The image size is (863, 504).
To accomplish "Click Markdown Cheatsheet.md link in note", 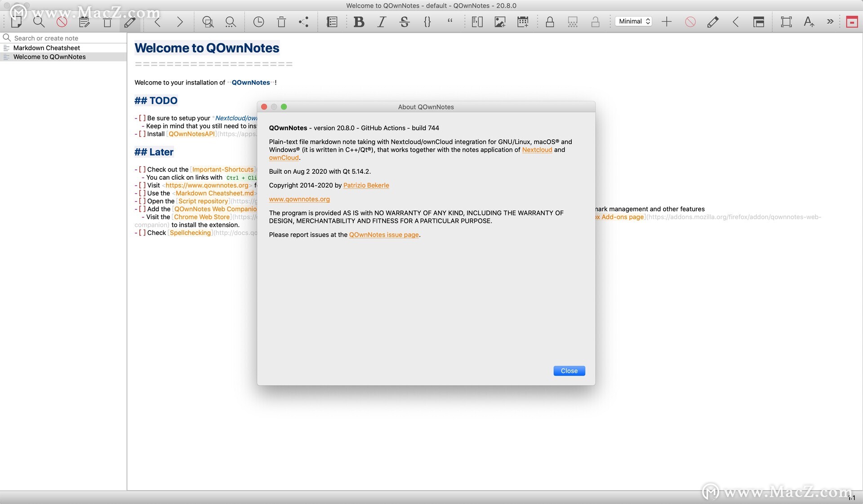I will 214,193.
